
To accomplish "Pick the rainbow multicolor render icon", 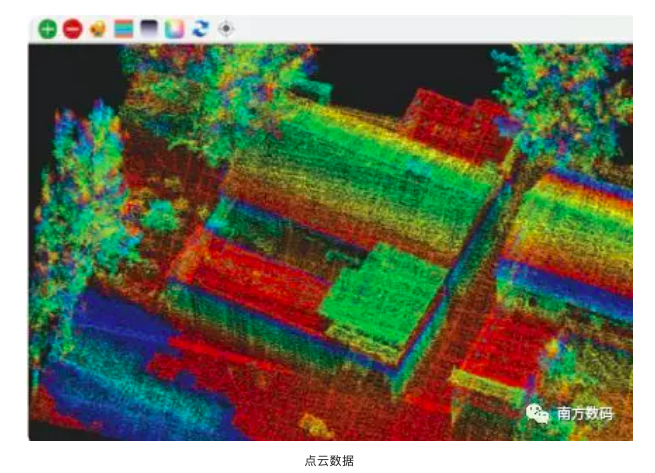I will (175, 29).
